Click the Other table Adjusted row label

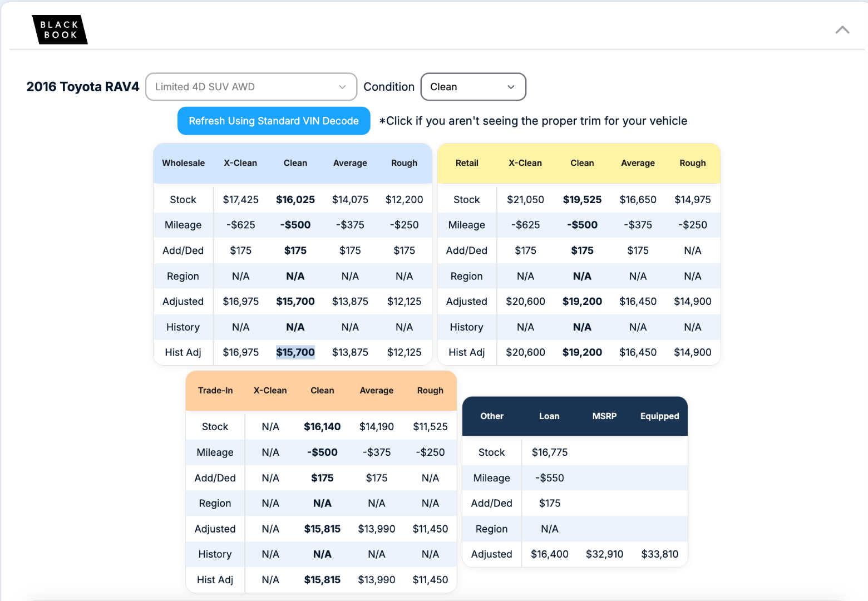coord(492,554)
